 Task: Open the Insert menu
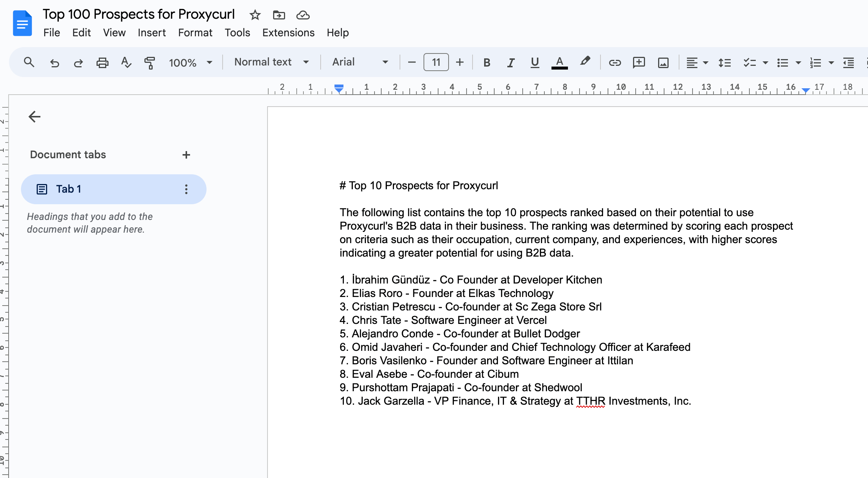152,33
